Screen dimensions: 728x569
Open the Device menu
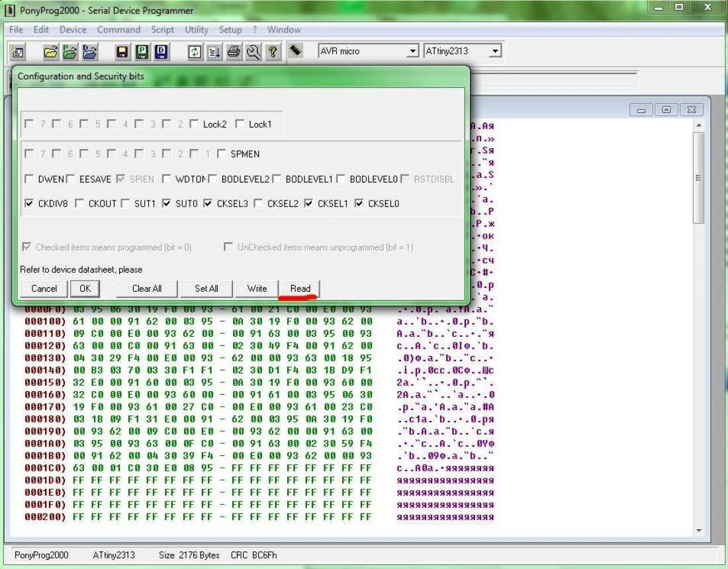click(x=73, y=30)
